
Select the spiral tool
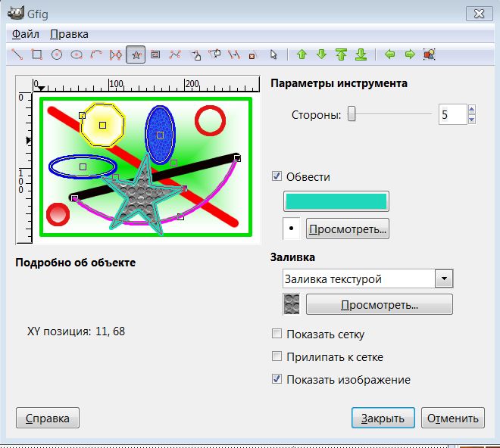[x=155, y=54]
